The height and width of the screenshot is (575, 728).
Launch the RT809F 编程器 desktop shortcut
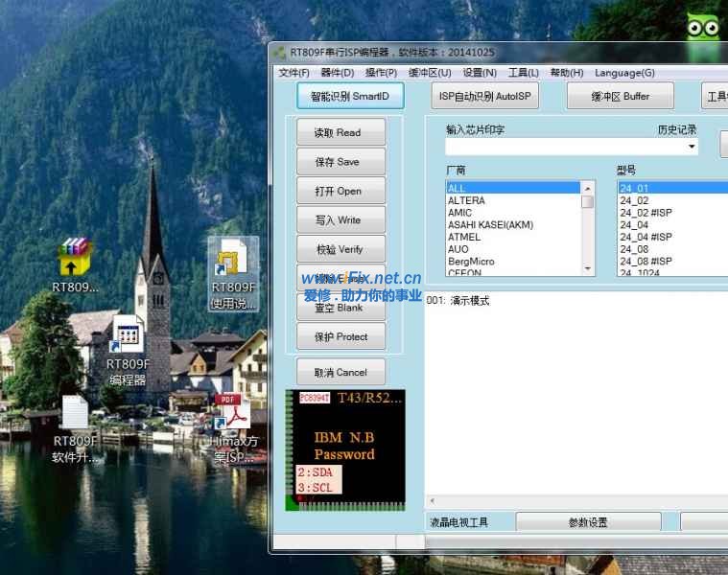pos(128,351)
